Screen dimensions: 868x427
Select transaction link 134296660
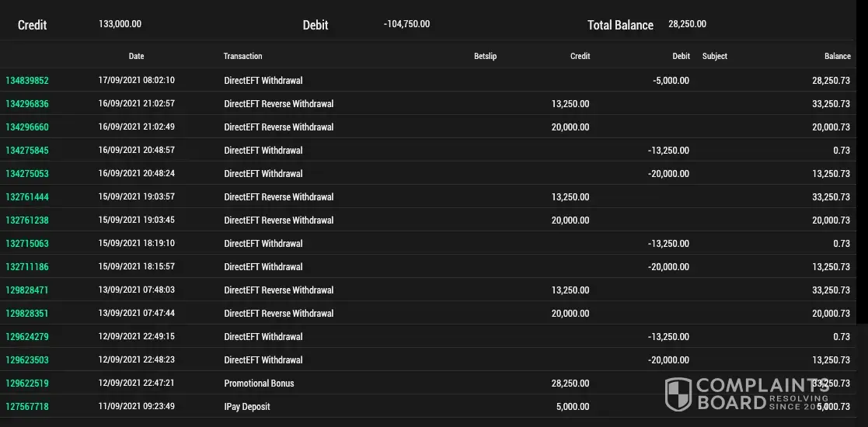coord(27,127)
